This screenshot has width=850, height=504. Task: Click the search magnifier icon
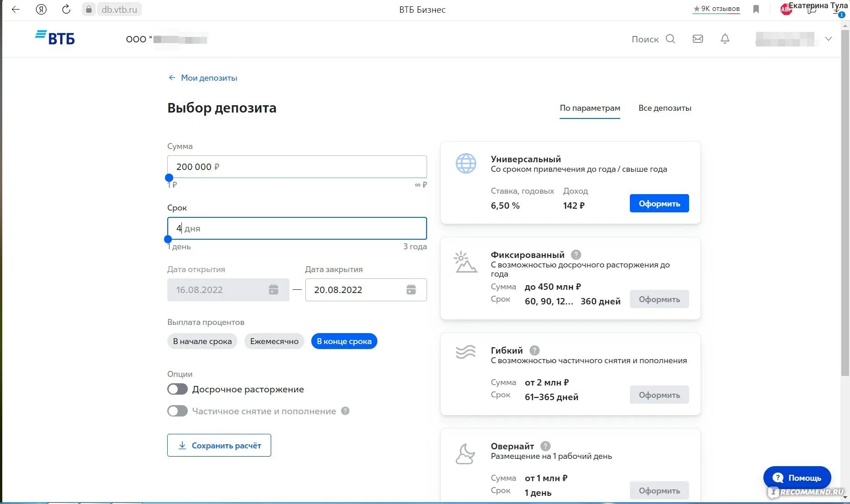(670, 39)
